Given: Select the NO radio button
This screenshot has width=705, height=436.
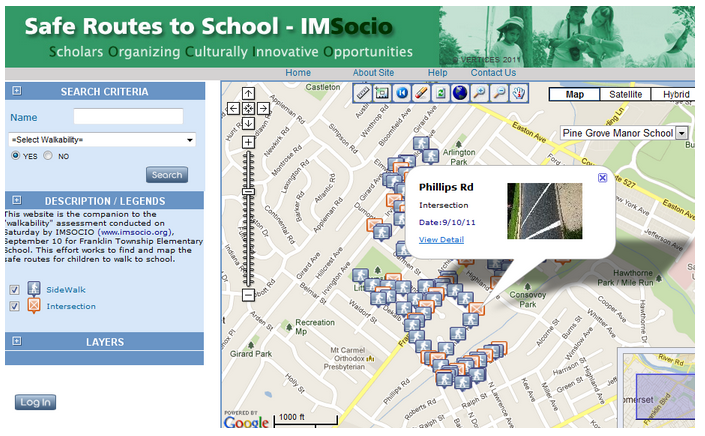Looking at the screenshot, I should point(48,156).
